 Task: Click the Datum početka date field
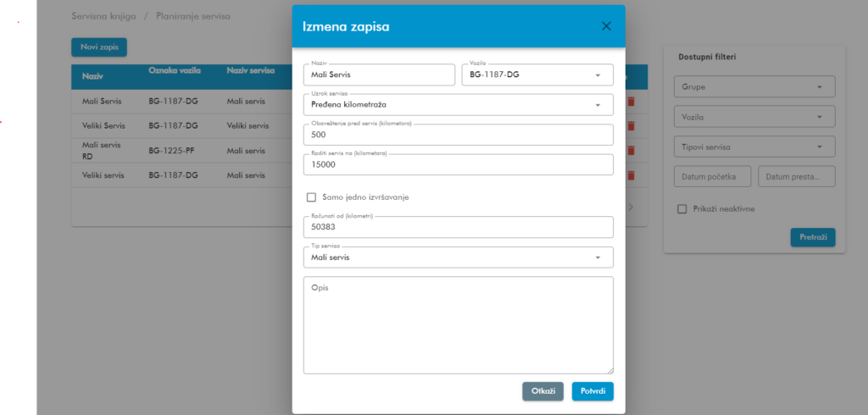[712, 176]
